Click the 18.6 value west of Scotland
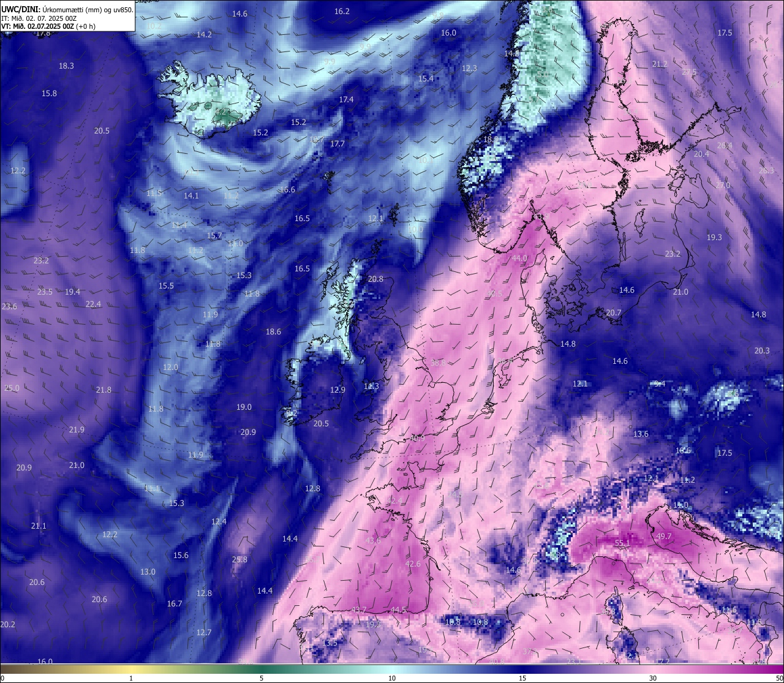The height and width of the screenshot is (683, 784). (274, 332)
